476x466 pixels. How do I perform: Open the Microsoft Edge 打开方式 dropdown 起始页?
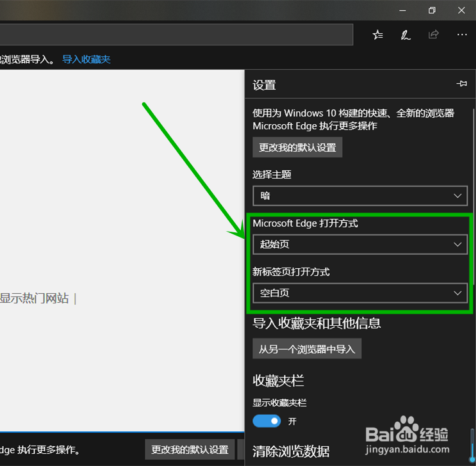tap(360, 245)
